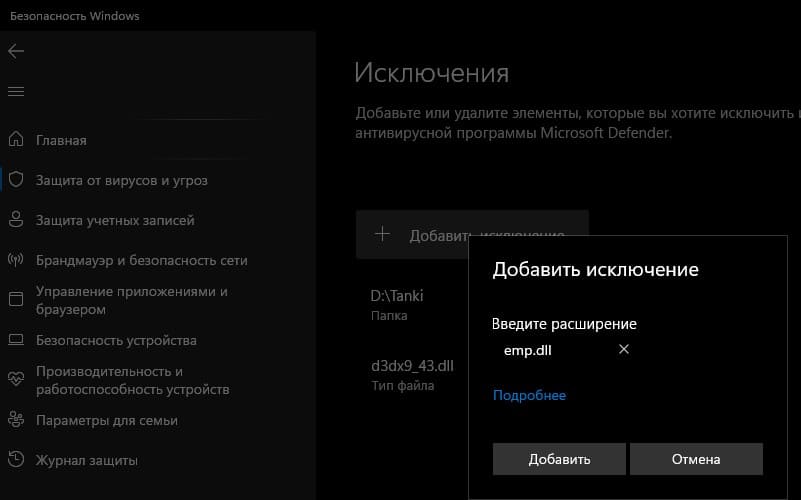Click the device security laptop icon
The height and width of the screenshot is (500, 801).
tap(16, 340)
